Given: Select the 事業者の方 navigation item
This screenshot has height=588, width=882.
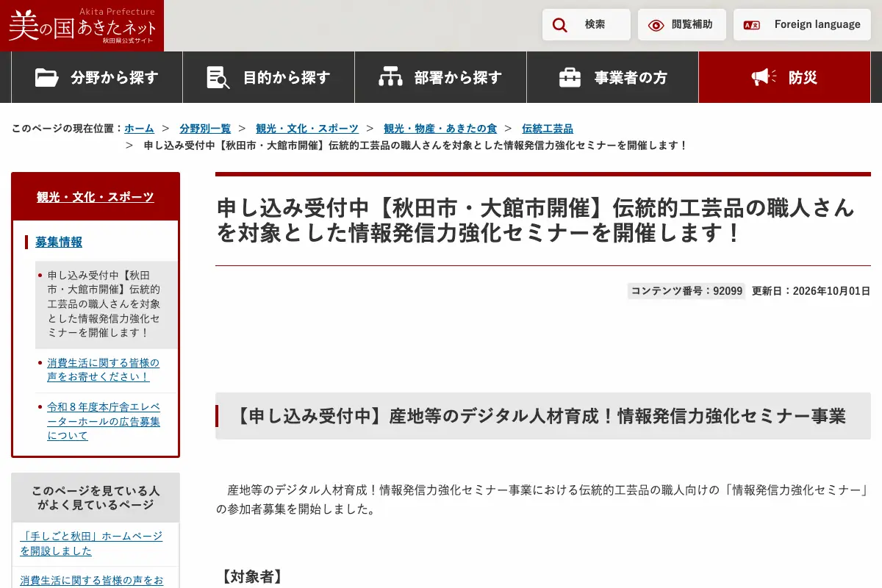Looking at the screenshot, I should [x=612, y=77].
